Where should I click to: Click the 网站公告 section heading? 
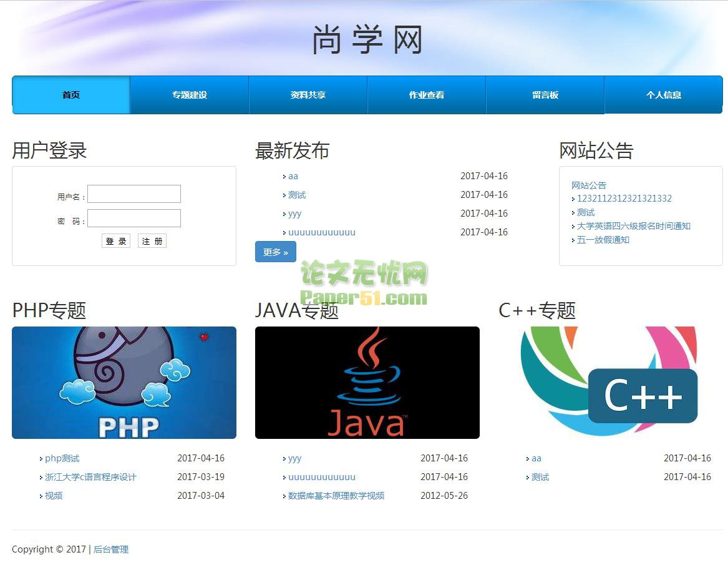596,150
